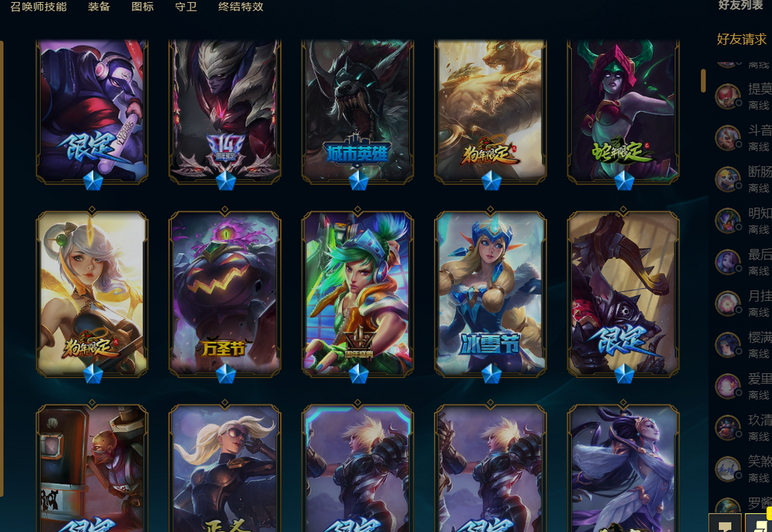This screenshot has height=532, width=772.
Task: Open the 召唤师技能 tab
Action: pyautogui.click(x=39, y=7)
